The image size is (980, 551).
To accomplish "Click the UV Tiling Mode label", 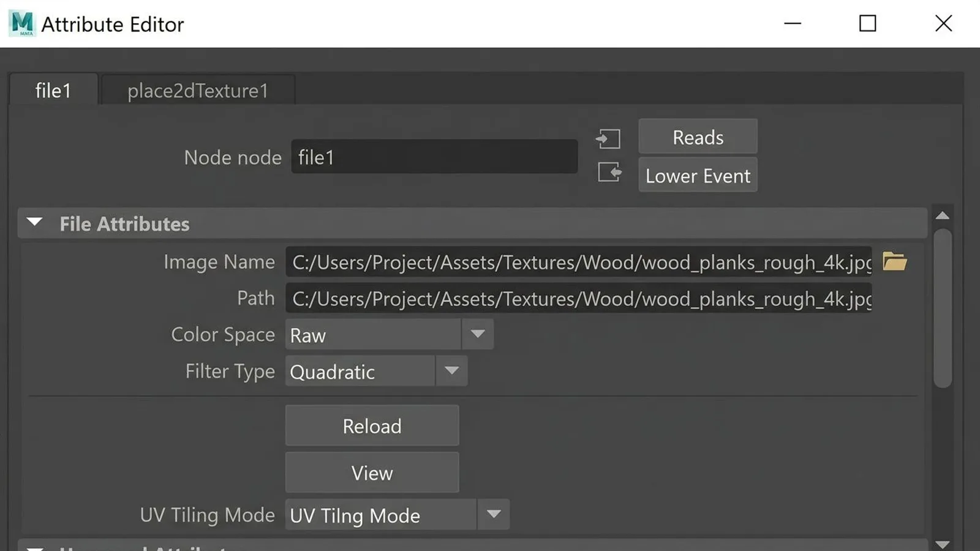I will pos(207,515).
